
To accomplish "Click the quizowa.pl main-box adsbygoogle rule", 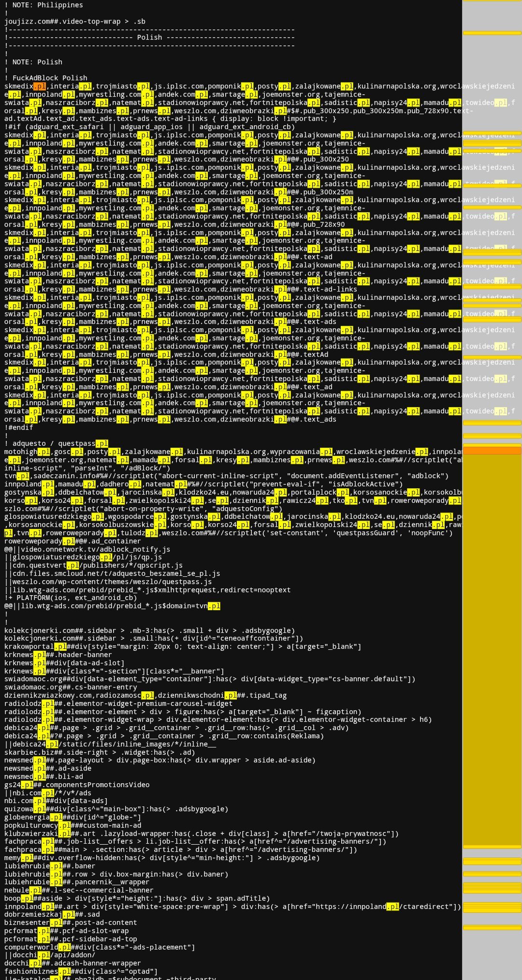I will coord(116,809).
